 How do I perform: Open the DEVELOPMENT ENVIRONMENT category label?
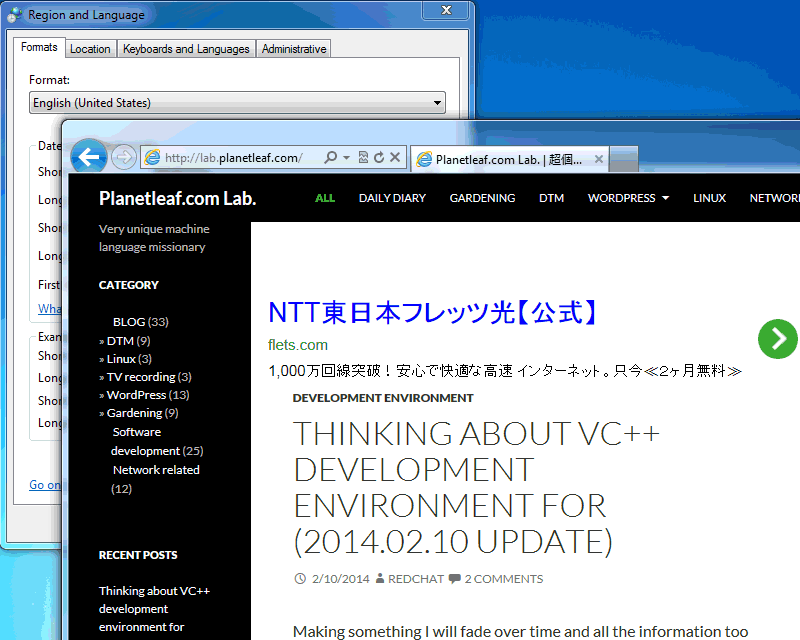[383, 398]
